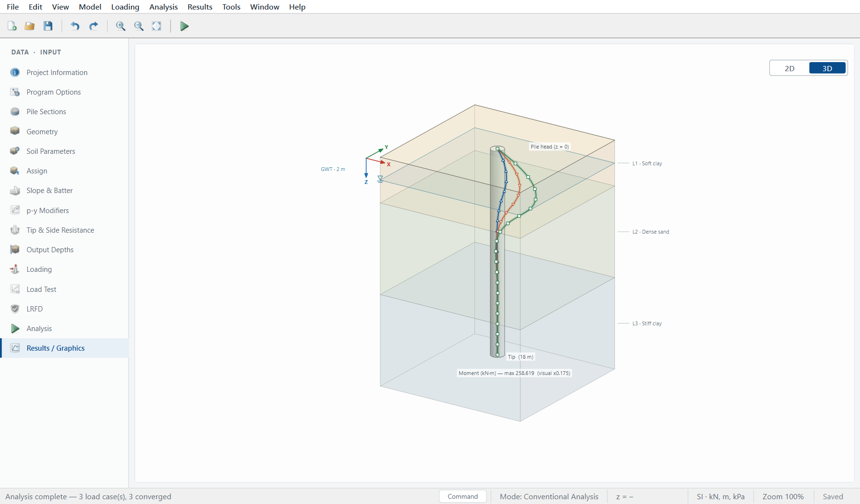Click the Program Options icon
Viewport: 860px width, 504px height.
(15, 92)
